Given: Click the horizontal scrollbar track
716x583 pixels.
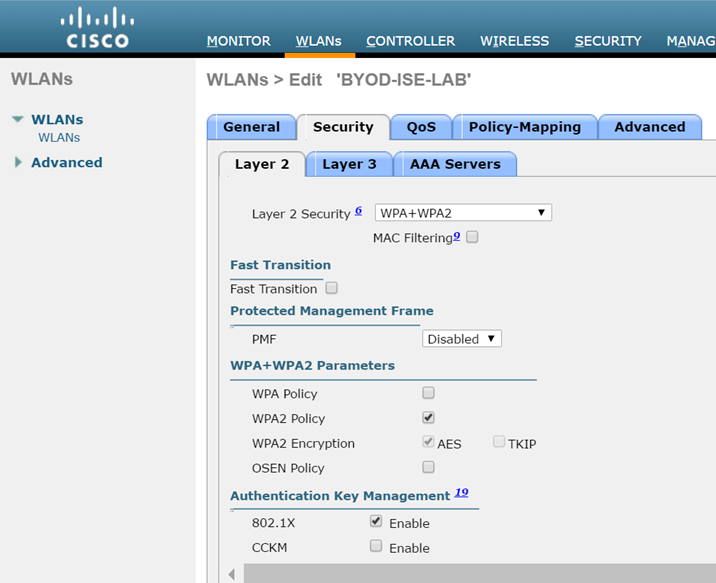Looking at the screenshot, I should click(x=479, y=573).
